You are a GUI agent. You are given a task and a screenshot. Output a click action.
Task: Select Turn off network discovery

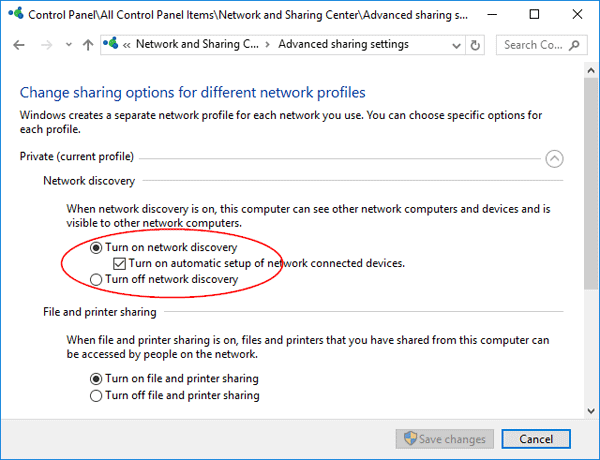pyautogui.click(x=96, y=279)
